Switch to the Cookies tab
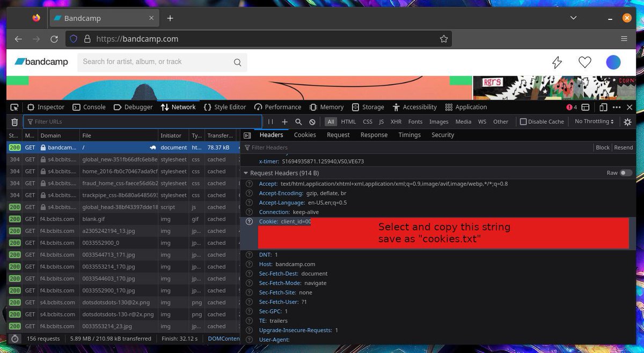Screen dimensions: 644x353 pos(305,135)
